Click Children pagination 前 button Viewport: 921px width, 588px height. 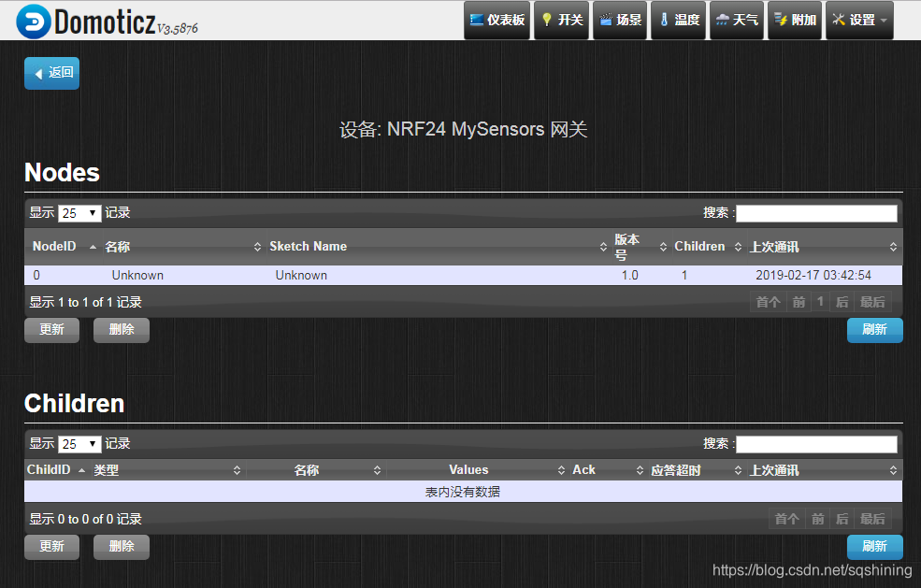coord(817,519)
